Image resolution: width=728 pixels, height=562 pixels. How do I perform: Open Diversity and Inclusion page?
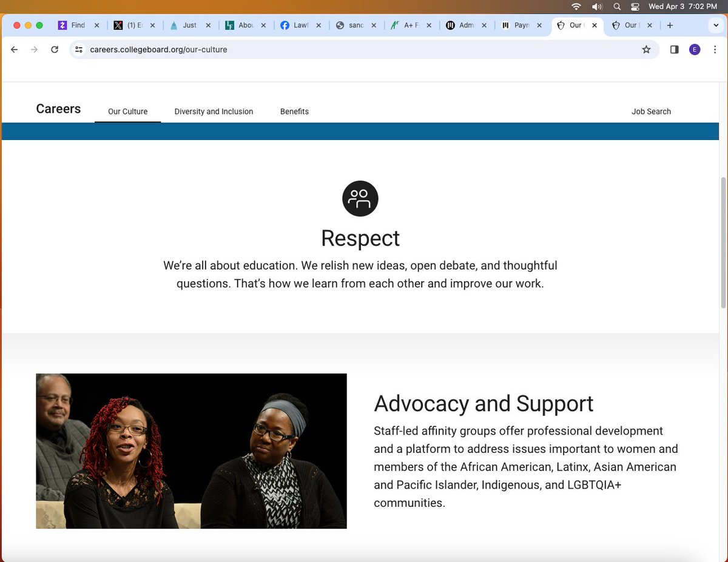tap(214, 112)
